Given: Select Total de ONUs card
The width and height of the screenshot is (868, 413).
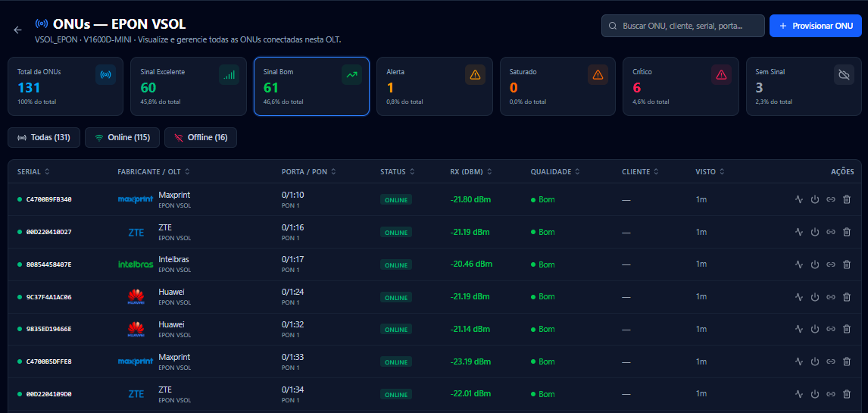Looking at the screenshot, I should pyautogui.click(x=65, y=86).
